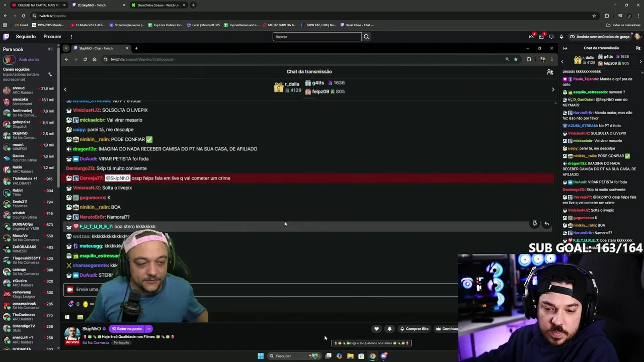This screenshot has height=362, width=644.
Task: Bookmark this page with the outer star icon
Action: pos(594,16)
